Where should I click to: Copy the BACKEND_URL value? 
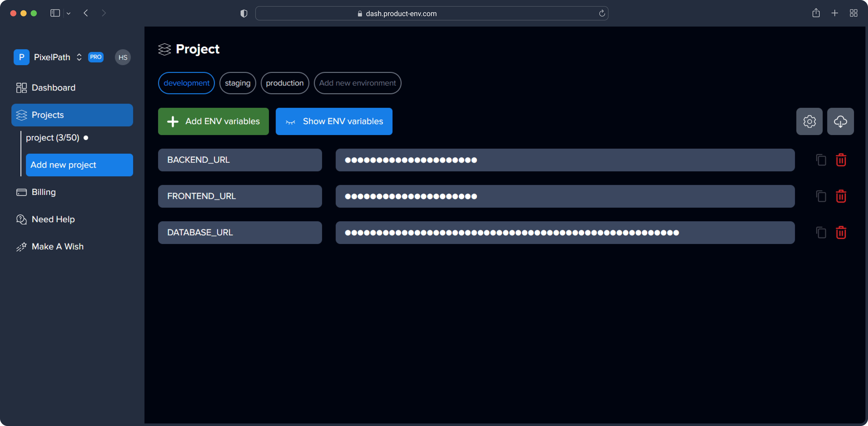pyautogui.click(x=821, y=160)
